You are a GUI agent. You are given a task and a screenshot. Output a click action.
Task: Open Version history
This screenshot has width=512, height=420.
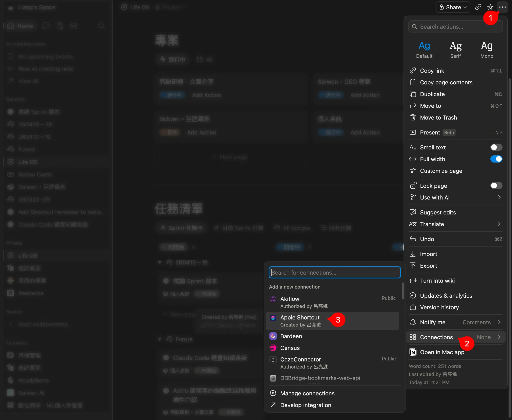click(x=455, y=307)
